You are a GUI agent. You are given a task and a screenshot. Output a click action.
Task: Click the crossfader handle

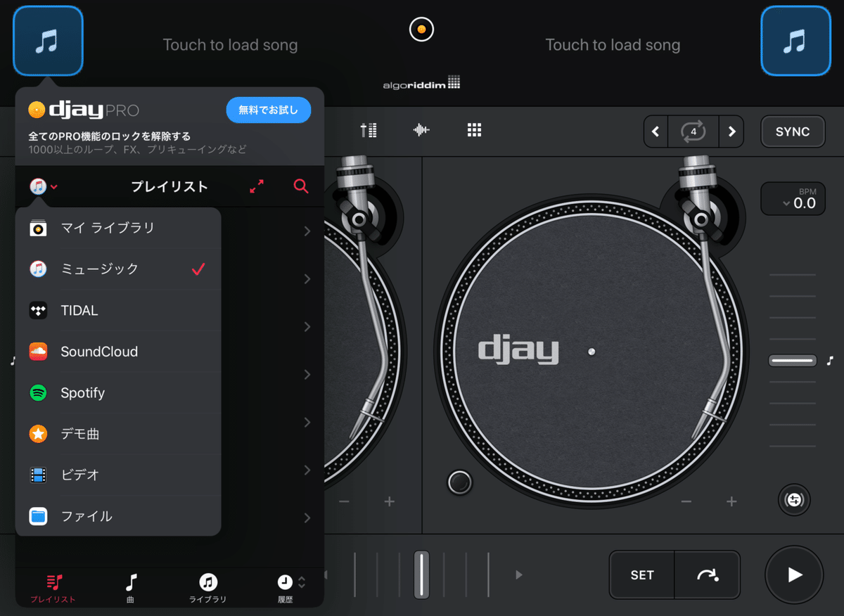[x=421, y=575]
